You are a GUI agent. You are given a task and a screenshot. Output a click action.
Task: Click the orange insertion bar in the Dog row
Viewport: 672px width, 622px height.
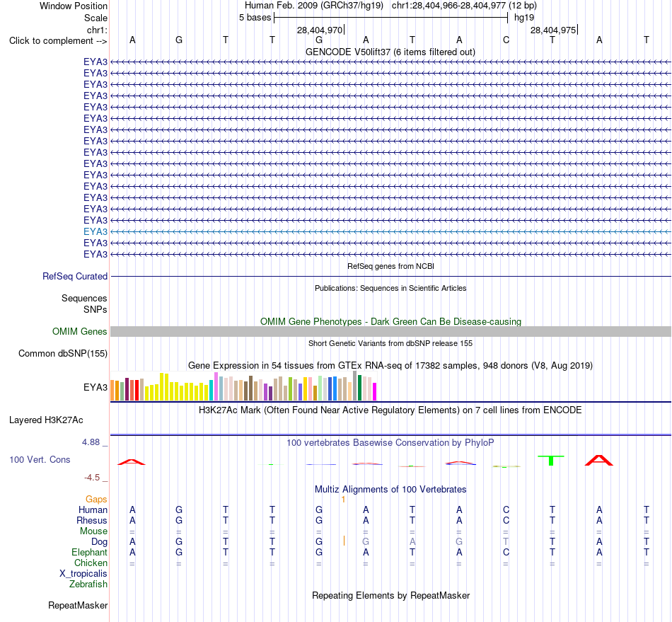tap(344, 541)
